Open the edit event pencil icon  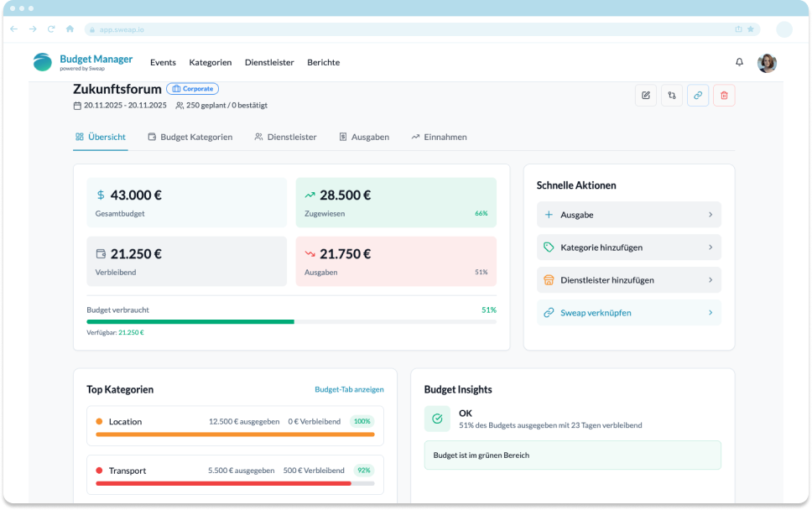pyautogui.click(x=645, y=96)
